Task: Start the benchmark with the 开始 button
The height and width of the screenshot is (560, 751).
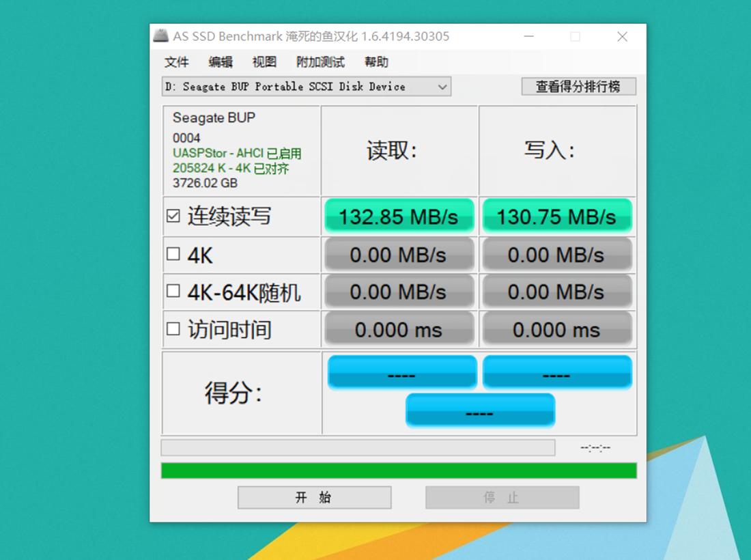Action: [x=313, y=497]
